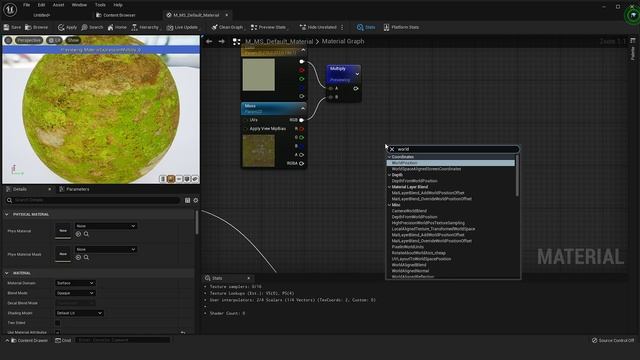Collapse the Physical Material section
This screenshot has height=360, width=640.
coord(7,214)
